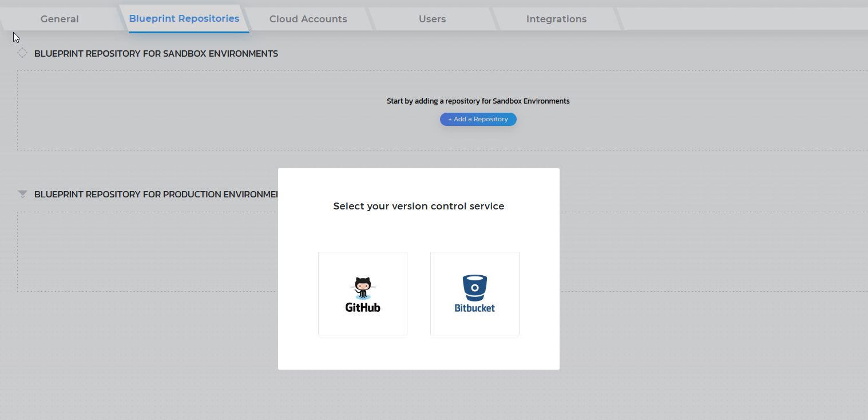Switch to the Cloud Accounts tab
This screenshot has height=420, width=868.
coord(308,19)
